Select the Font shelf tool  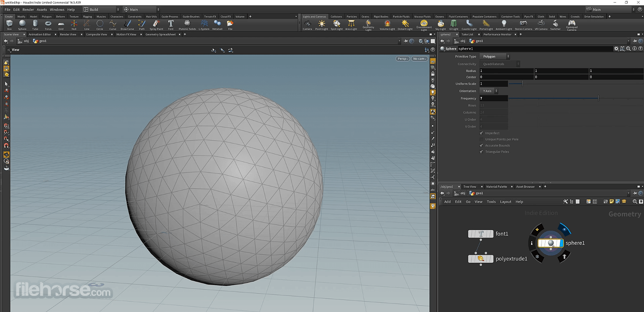pos(171,25)
